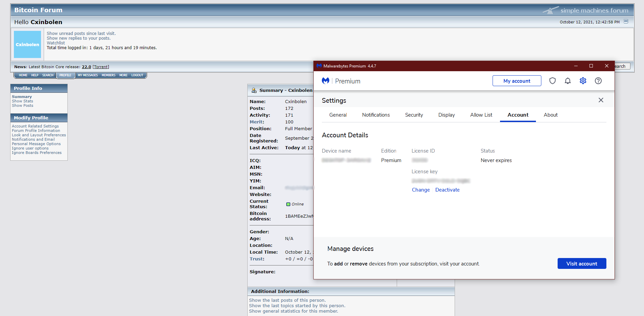Viewport: 644px width, 316px height.
Task: Show general statistics for this member
Action: pyautogui.click(x=293, y=311)
